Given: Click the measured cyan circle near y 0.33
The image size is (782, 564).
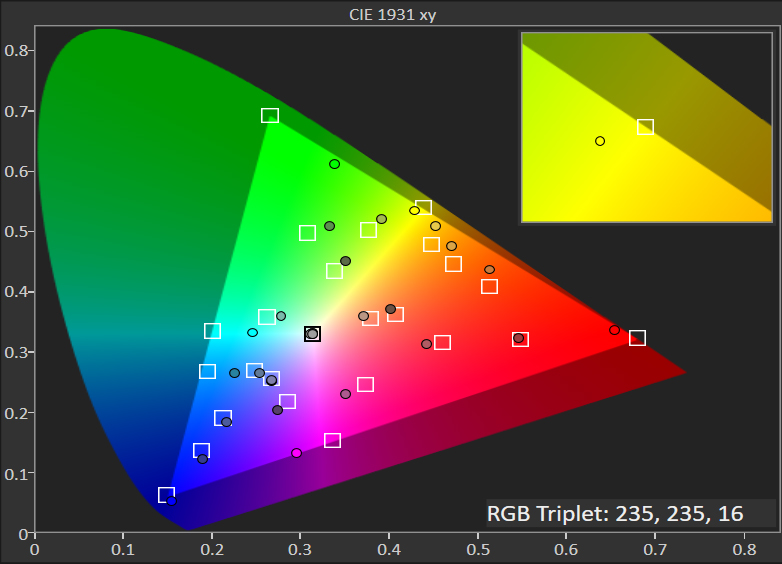Looking at the screenshot, I should coord(252,333).
